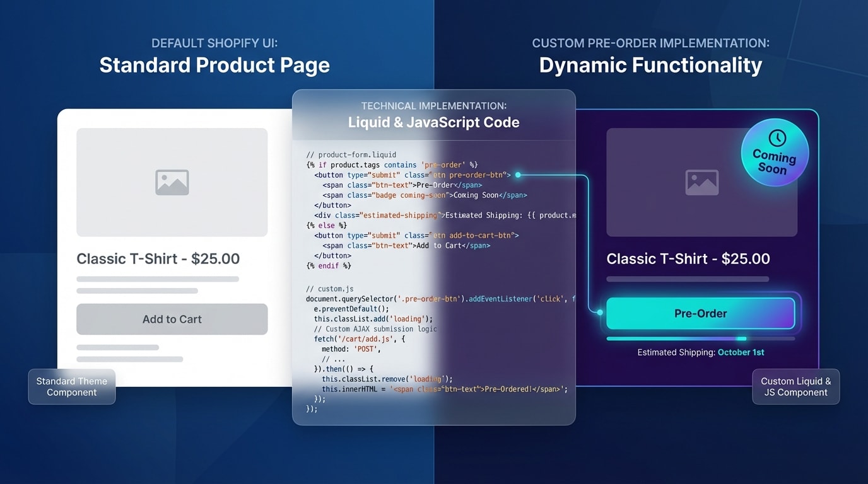Image resolution: width=868 pixels, height=484 pixels.
Task: Click the connector node next to the pre-order-btn code line
Action: (x=517, y=175)
